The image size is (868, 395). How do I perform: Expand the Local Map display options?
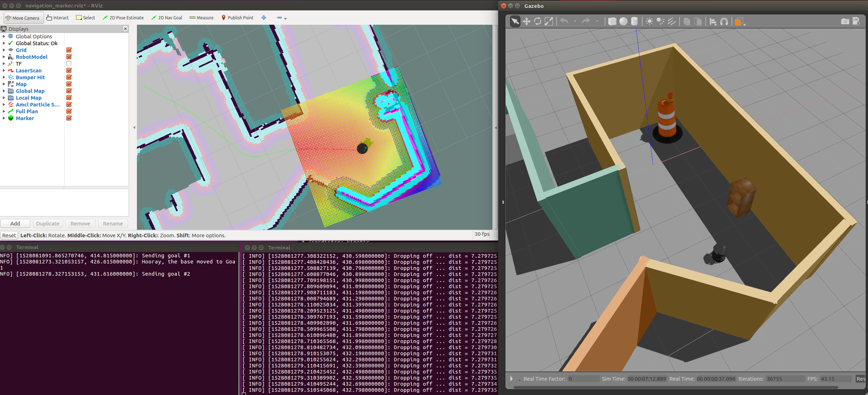(x=4, y=97)
